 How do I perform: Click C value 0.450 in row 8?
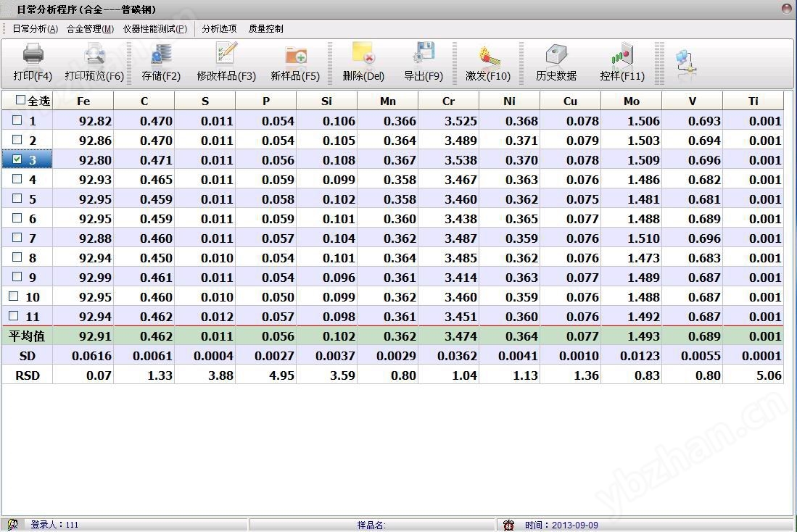(x=156, y=258)
